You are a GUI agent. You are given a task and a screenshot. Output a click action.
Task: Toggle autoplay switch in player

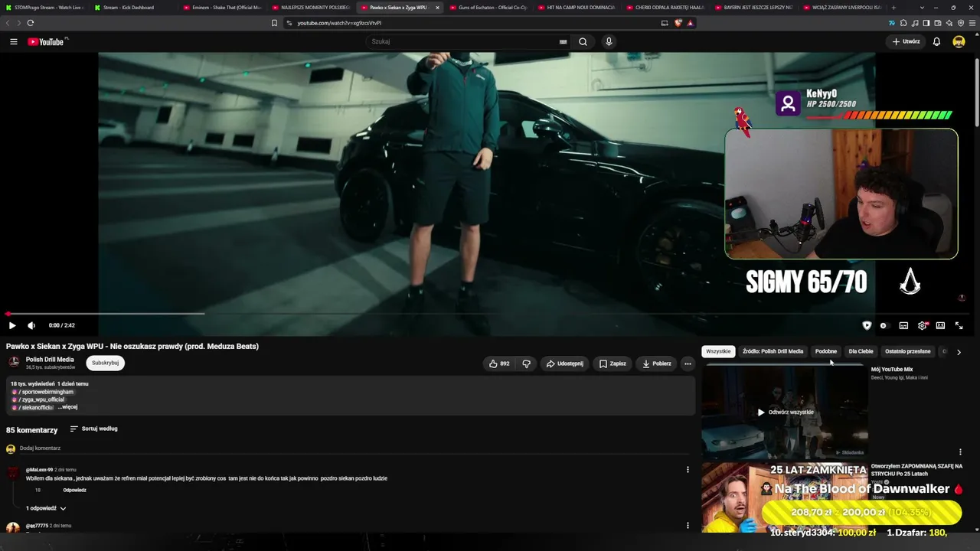[x=884, y=325]
